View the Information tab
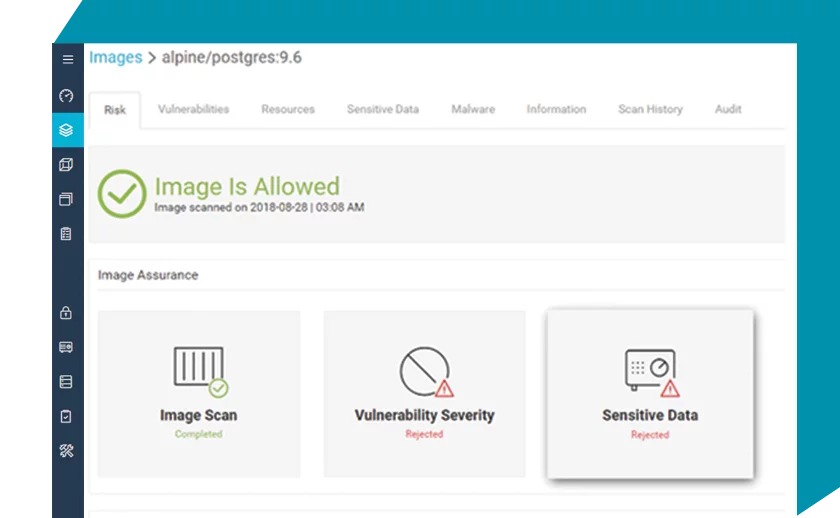Screen dimensions: 840x518 click(x=556, y=109)
